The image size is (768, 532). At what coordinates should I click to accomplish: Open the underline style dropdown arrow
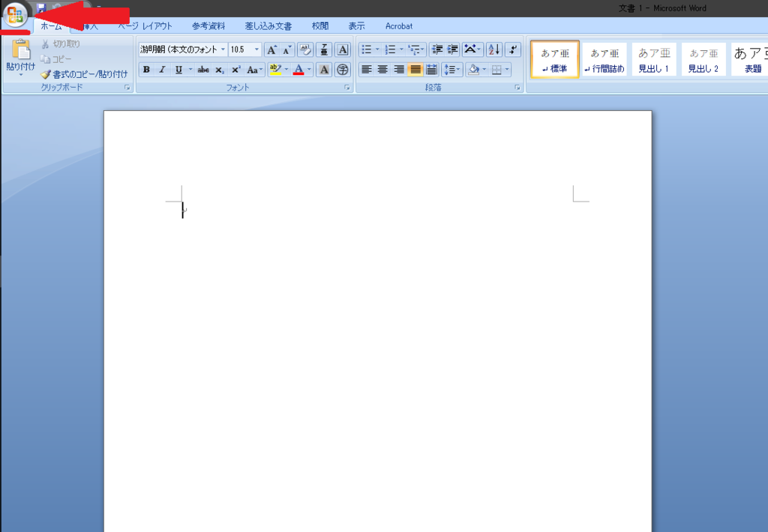[190, 70]
